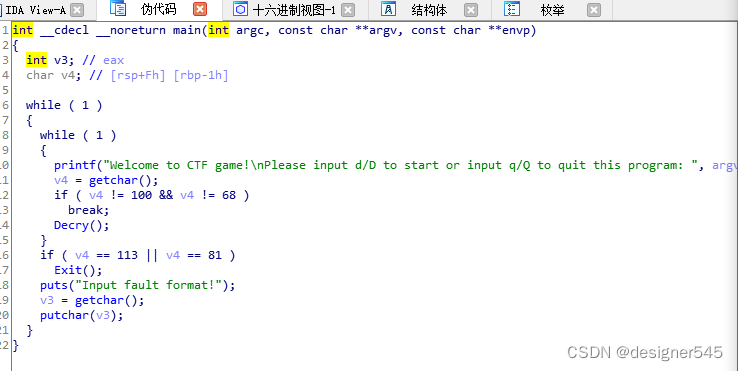Close the 十六进制视图-1 tab
This screenshot has height=371, width=738.
pyautogui.click(x=348, y=10)
